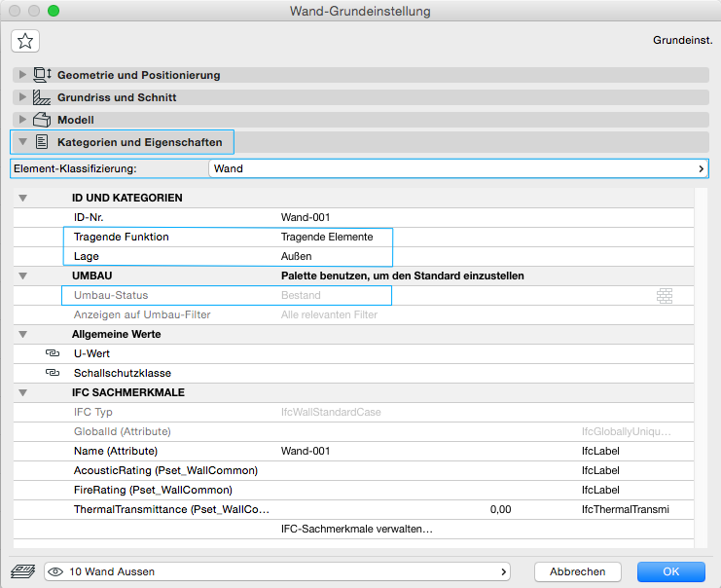Click the link icon beside U-Wert
The height and width of the screenshot is (588, 721).
pyautogui.click(x=51, y=353)
